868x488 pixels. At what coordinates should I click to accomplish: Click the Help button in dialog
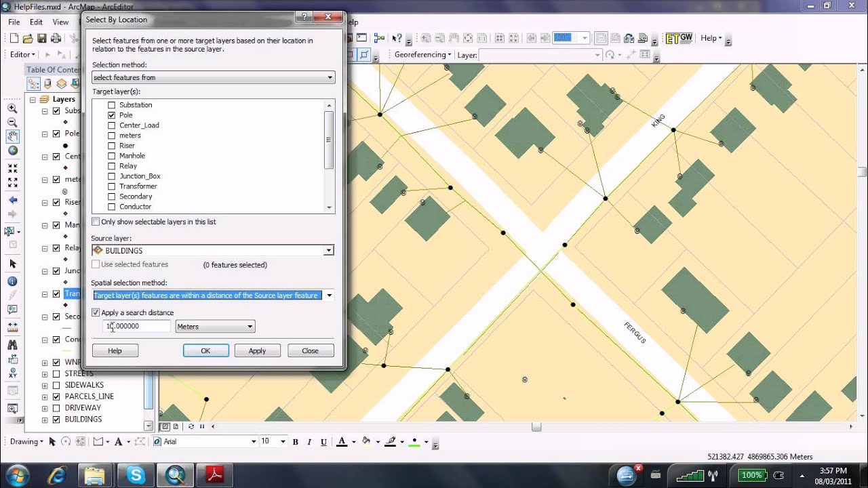pos(115,350)
